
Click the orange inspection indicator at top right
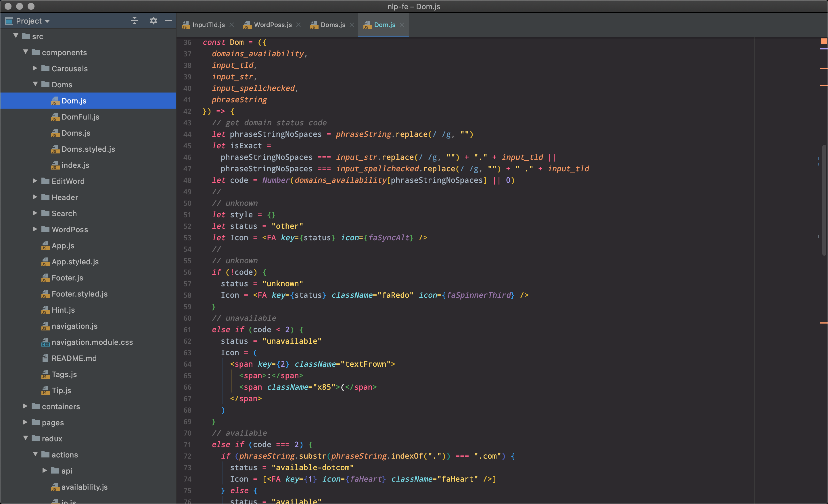pyautogui.click(x=823, y=41)
